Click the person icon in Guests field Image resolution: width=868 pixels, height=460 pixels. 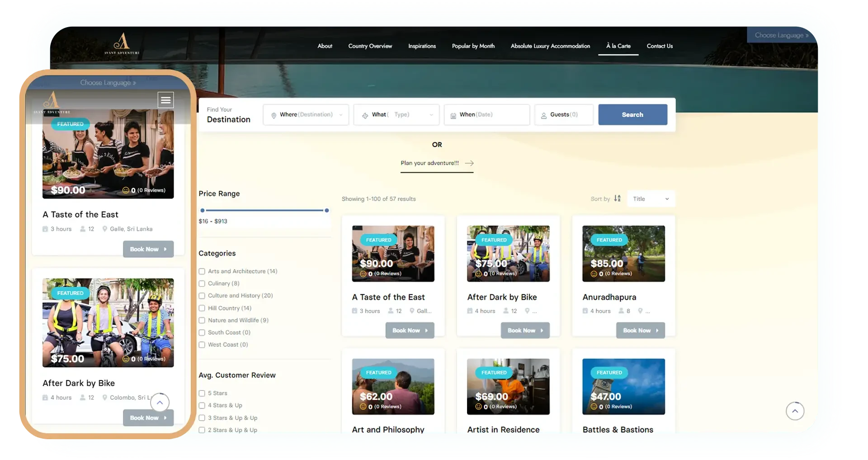pos(544,116)
